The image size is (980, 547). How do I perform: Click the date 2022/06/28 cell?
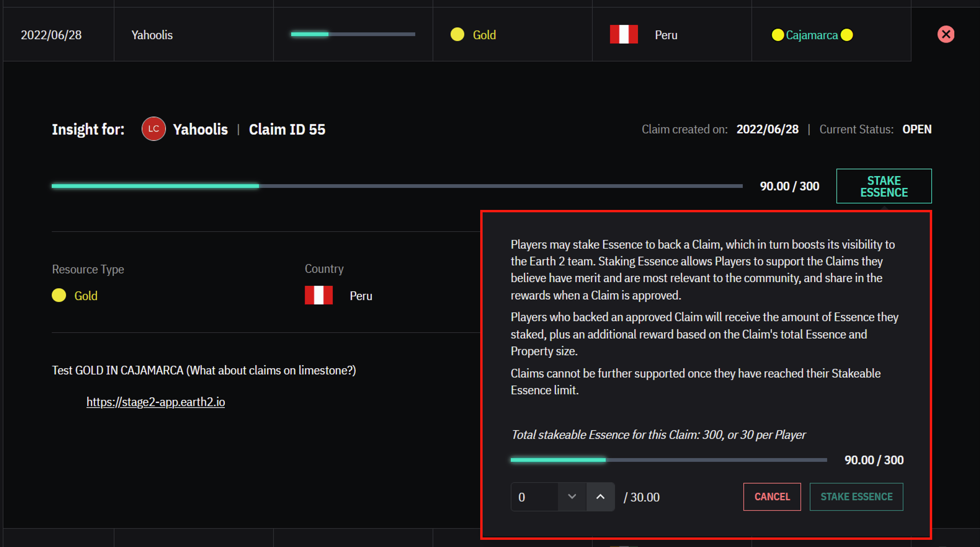(51, 34)
